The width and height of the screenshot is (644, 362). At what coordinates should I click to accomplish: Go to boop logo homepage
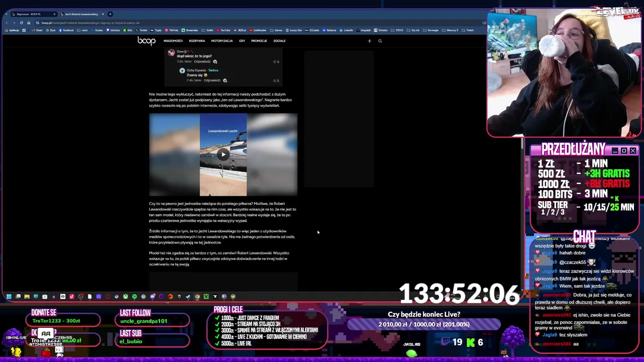(146, 41)
